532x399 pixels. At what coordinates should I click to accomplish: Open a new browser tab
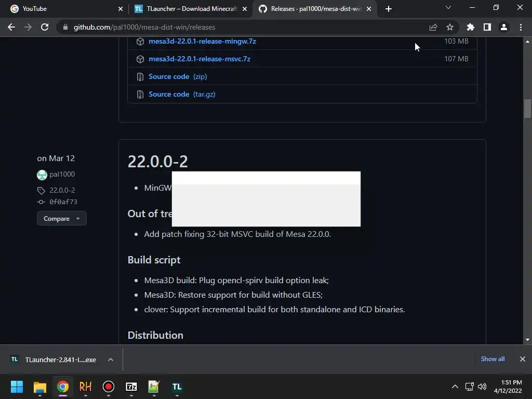coord(389,9)
